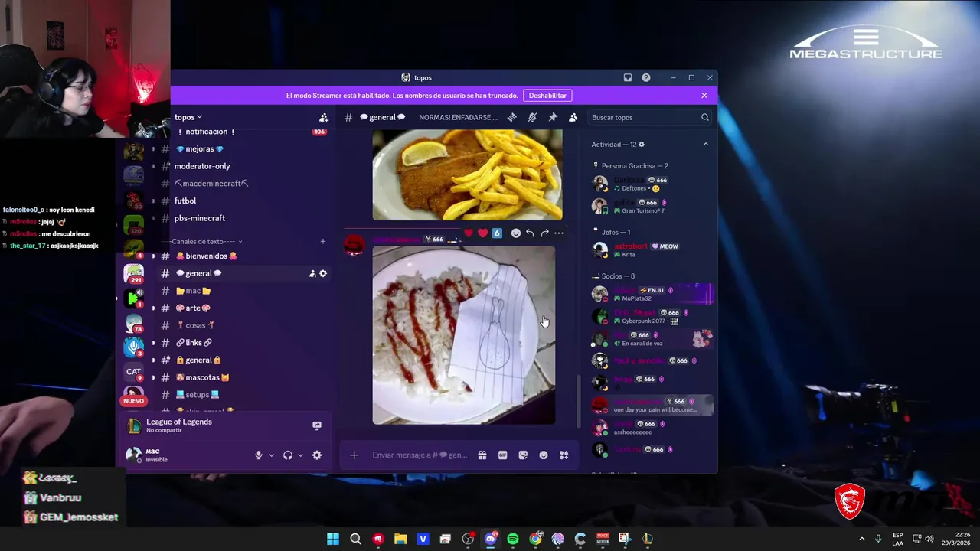Image resolution: width=980 pixels, height=551 pixels.
Task: Open the GIF picker icon
Action: 503,455
